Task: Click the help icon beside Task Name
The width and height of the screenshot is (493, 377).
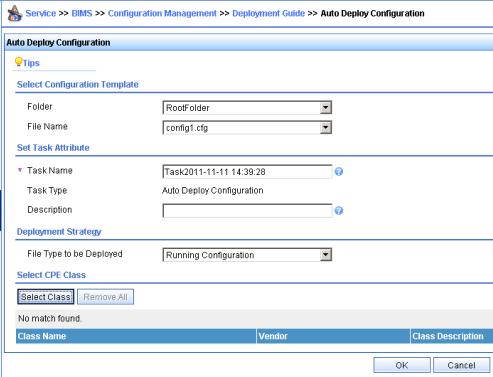Action: [339, 172]
